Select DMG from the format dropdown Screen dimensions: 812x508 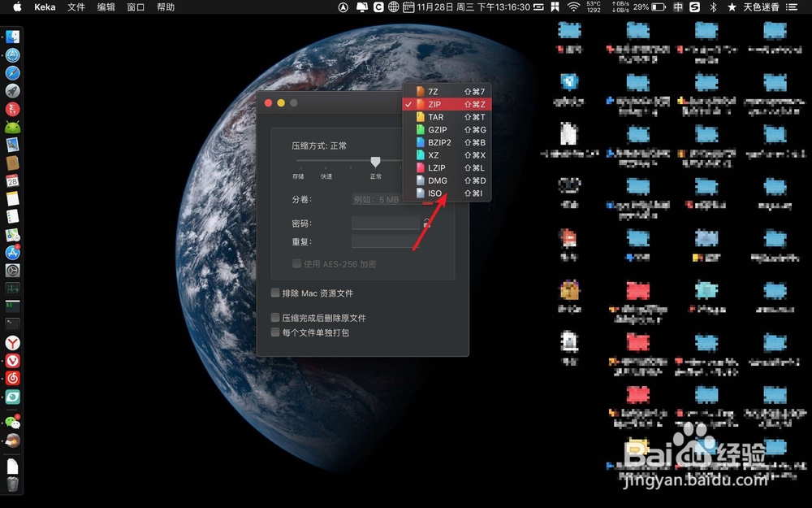coord(438,180)
